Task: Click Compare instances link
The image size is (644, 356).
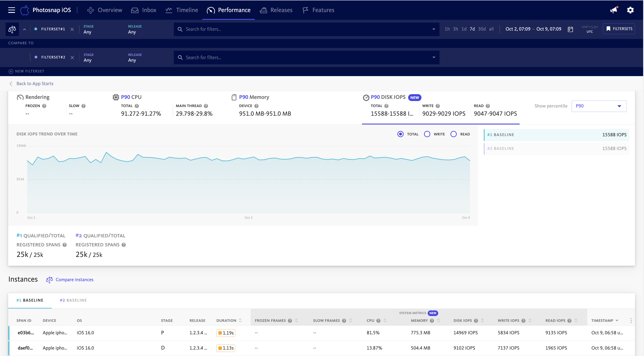Action: (70, 280)
